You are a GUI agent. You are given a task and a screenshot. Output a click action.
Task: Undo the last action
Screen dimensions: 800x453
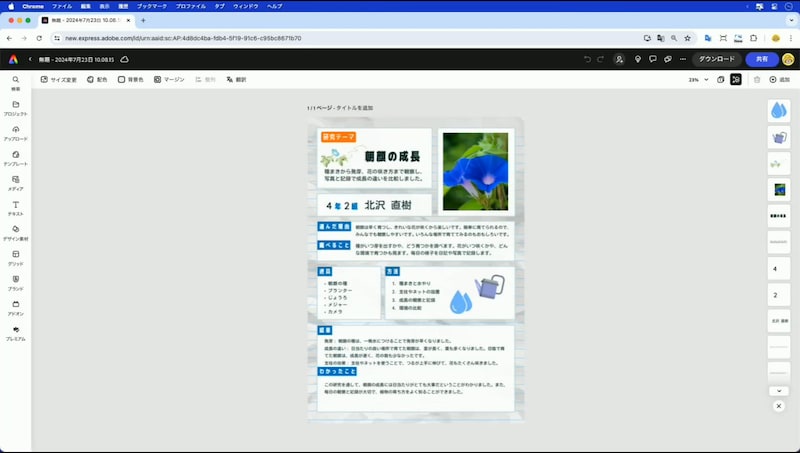click(x=587, y=59)
